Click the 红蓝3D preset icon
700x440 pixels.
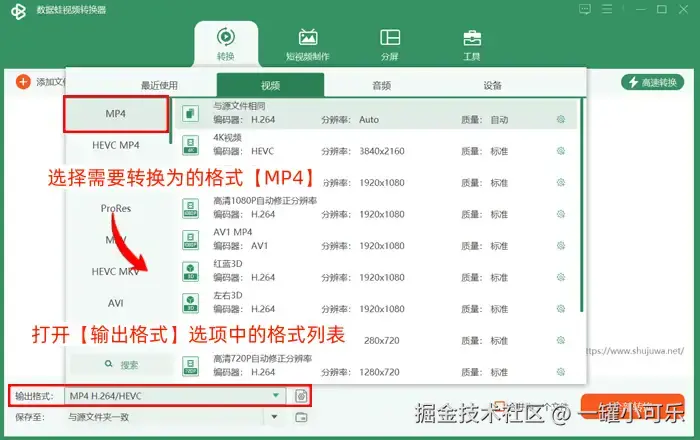pos(191,272)
